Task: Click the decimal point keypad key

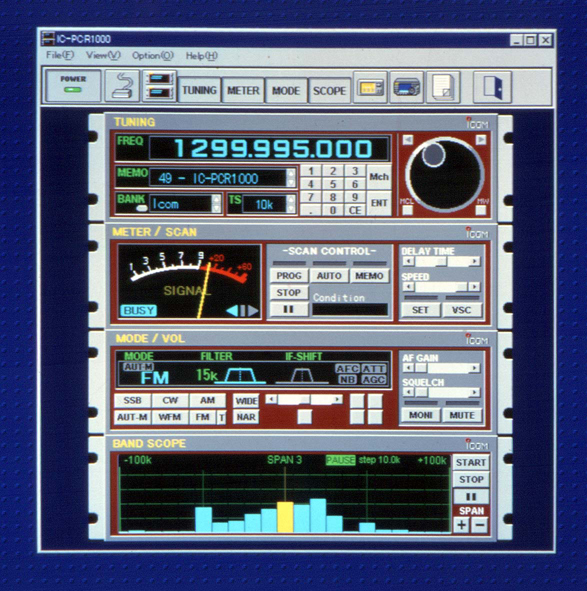Action: click(311, 210)
